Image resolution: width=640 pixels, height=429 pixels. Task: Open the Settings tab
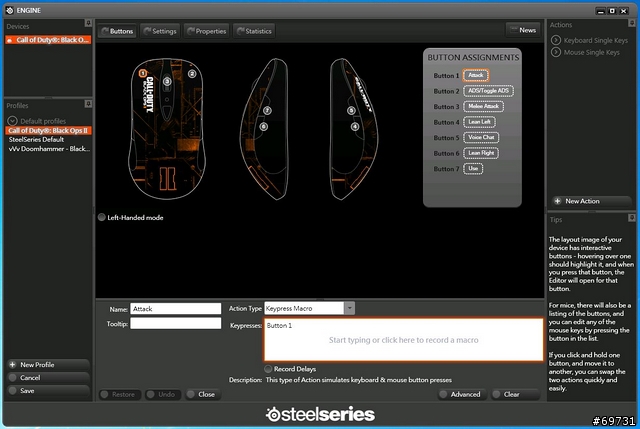point(160,31)
